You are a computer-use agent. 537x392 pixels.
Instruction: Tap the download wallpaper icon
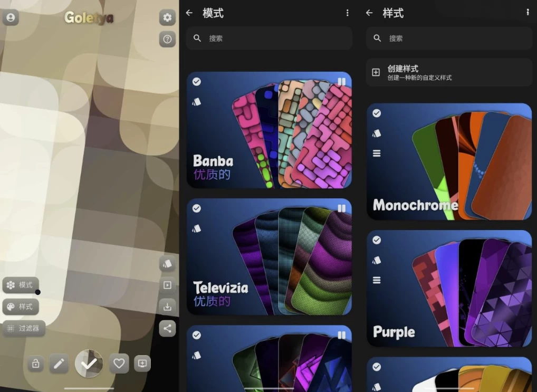167,307
